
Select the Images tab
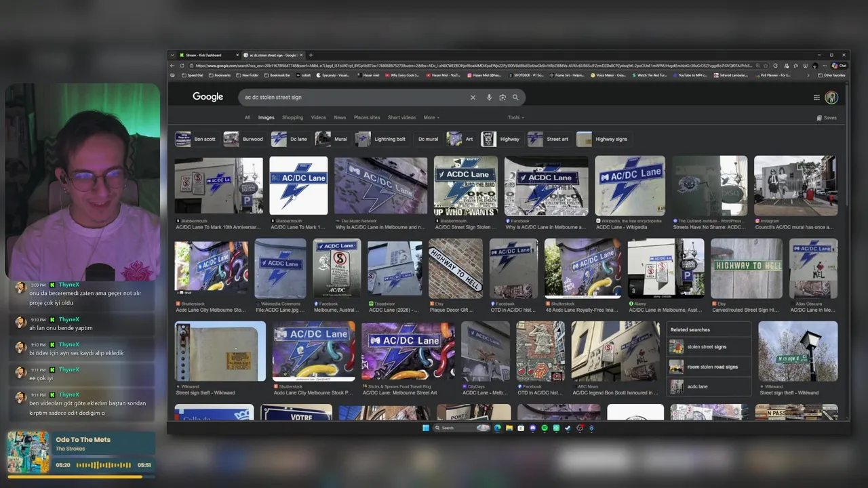click(x=266, y=117)
